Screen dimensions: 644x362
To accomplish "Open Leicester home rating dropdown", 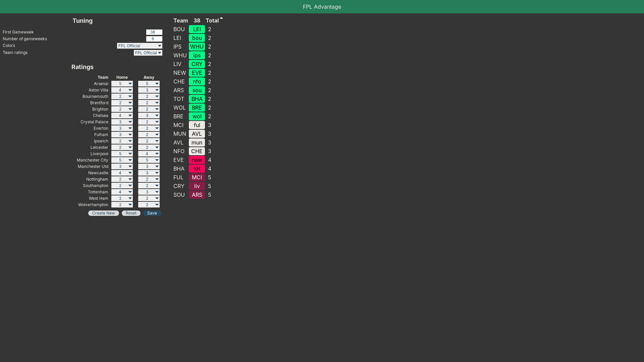I will click(122, 147).
